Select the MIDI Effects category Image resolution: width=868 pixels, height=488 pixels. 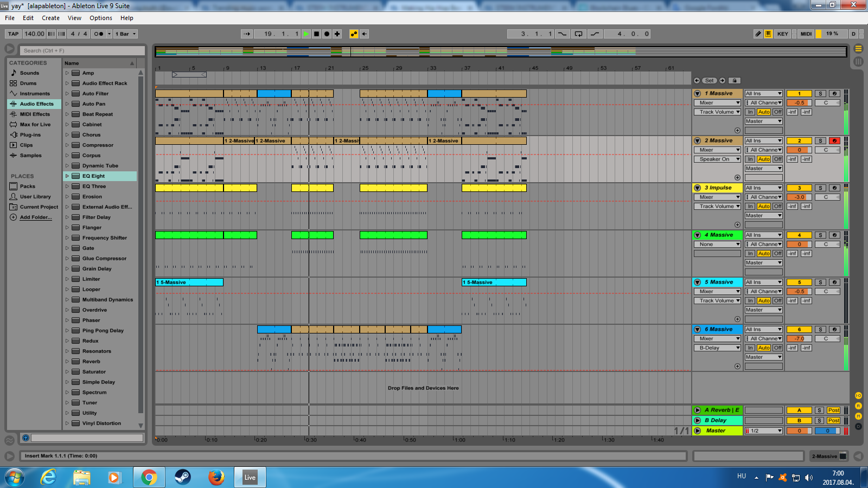click(35, 114)
